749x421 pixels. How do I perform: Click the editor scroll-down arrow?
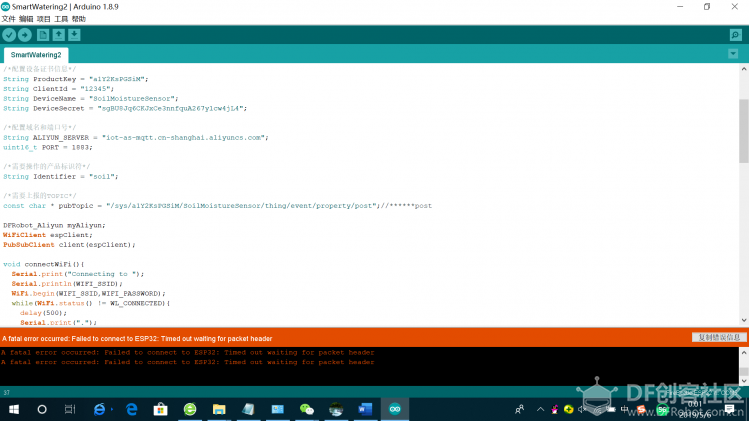[744, 320]
